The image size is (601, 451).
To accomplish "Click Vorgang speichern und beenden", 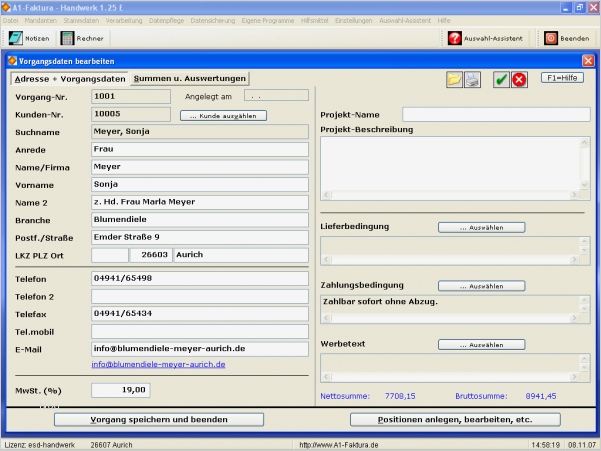I will click(159, 419).
